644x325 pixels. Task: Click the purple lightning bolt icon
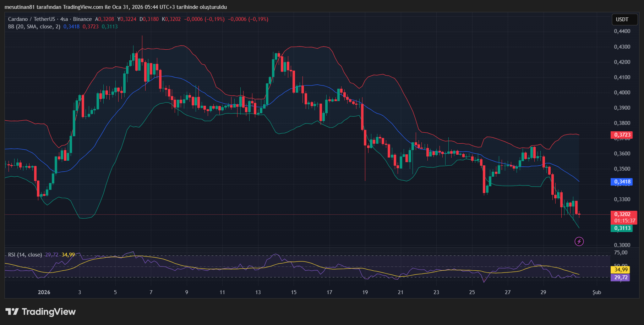[x=579, y=242]
